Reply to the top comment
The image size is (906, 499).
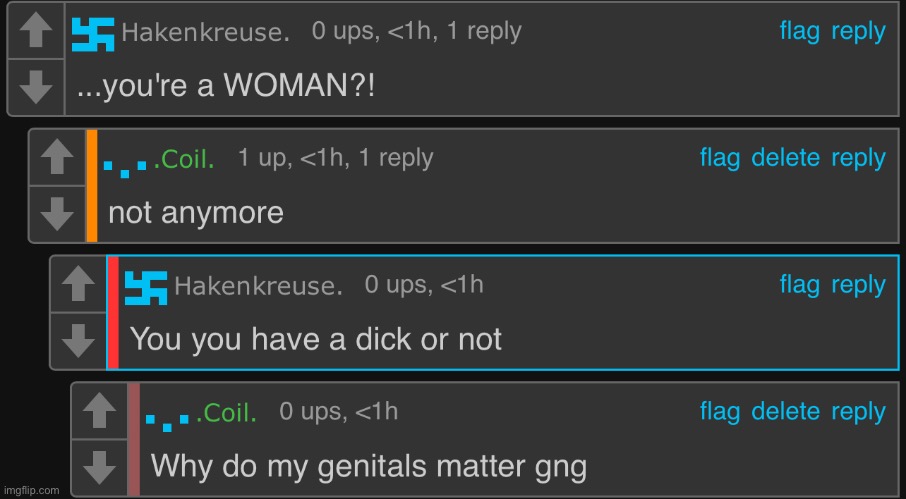[x=858, y=31]
